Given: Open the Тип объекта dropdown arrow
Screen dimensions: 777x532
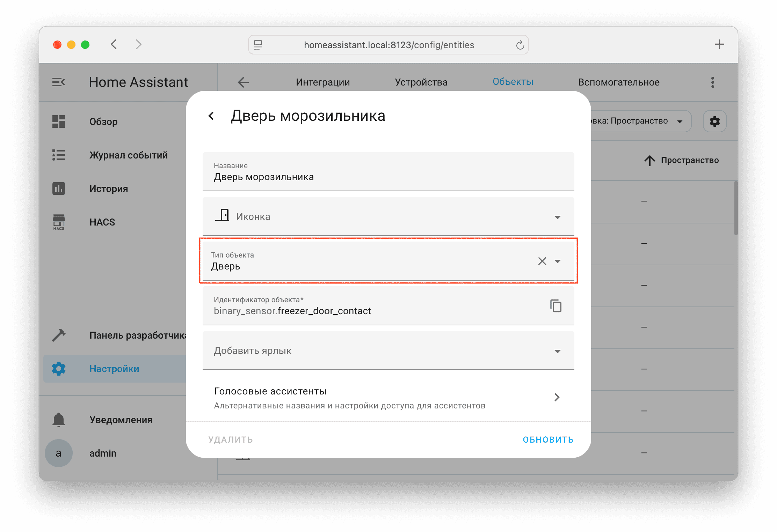Looking at the screenshot, I should point(558,261).
